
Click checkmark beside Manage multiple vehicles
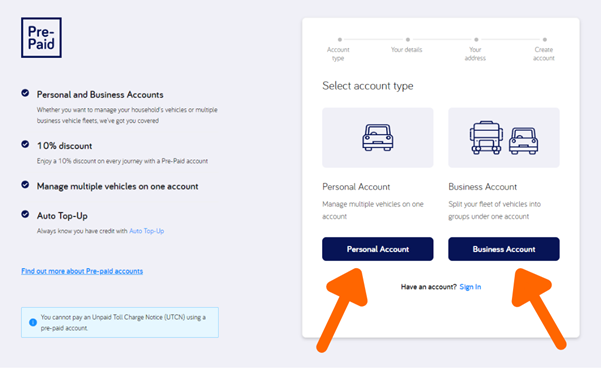25,185
